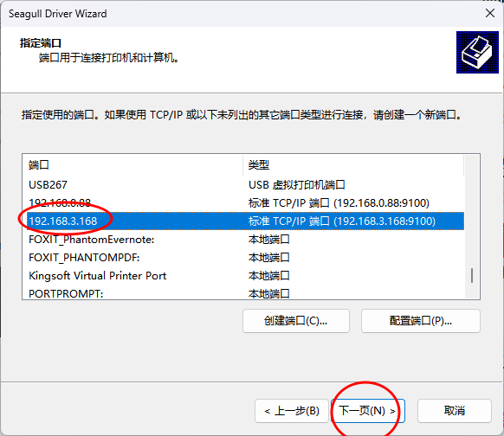Select the USB267 port row

(246, 185)
